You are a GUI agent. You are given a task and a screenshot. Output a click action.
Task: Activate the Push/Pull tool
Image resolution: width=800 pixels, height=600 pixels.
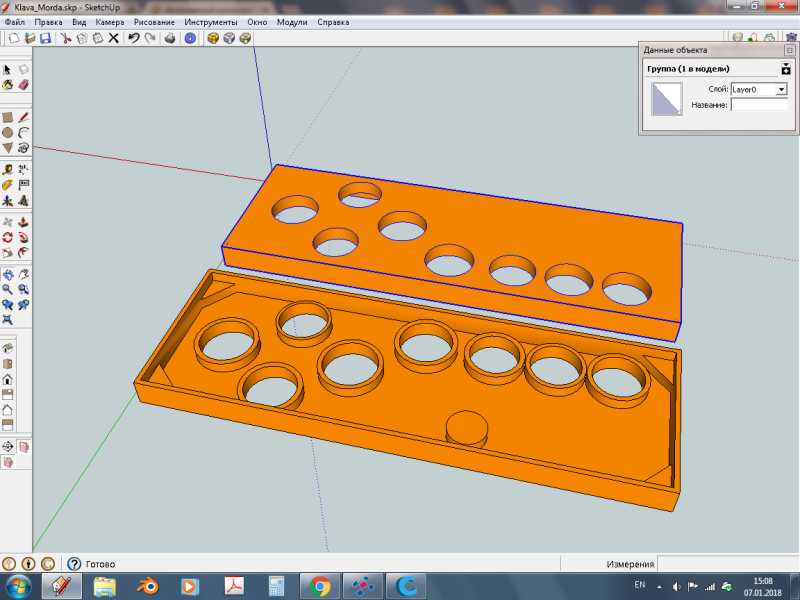(23, 222)
